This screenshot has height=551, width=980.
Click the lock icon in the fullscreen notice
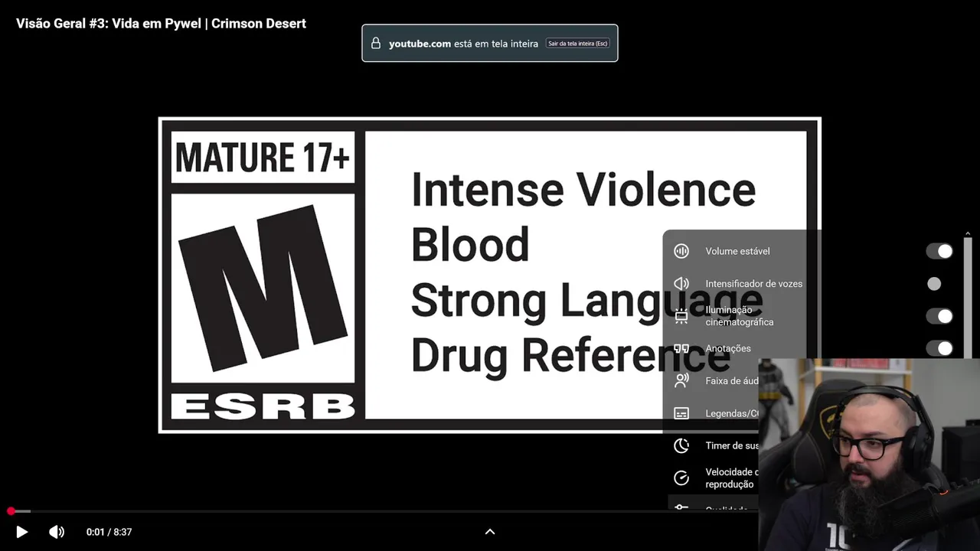point(375,44)
